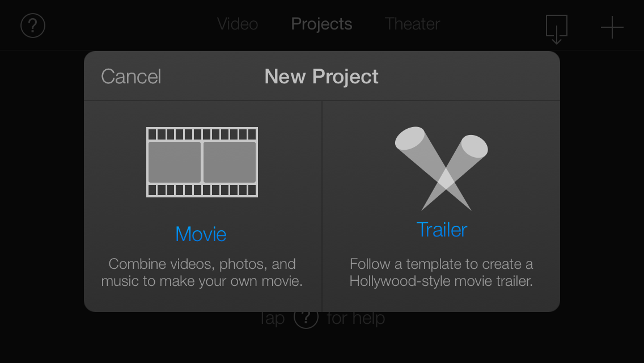
Task: Click the import download arrow icon
Action: pos(557,29)
